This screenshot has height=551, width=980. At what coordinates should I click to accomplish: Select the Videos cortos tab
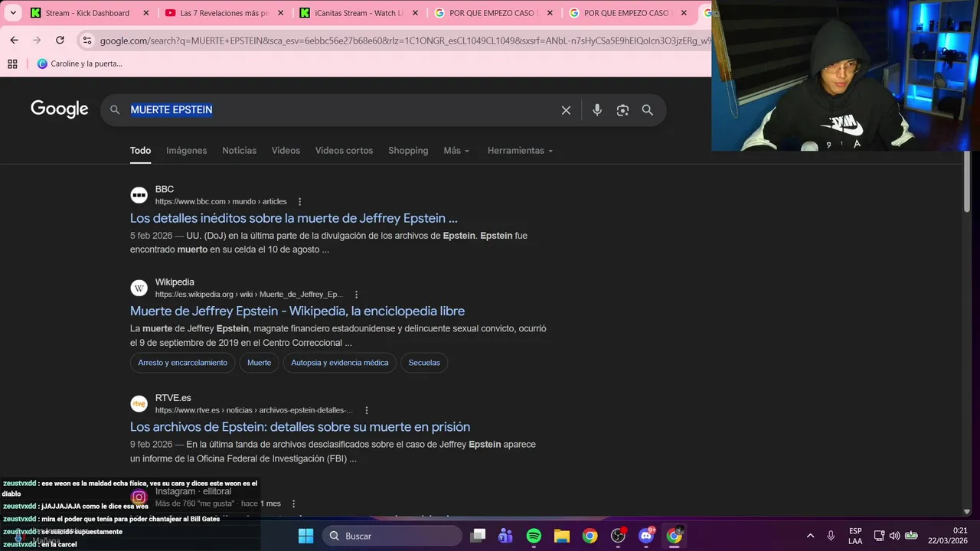coord(344,151)
